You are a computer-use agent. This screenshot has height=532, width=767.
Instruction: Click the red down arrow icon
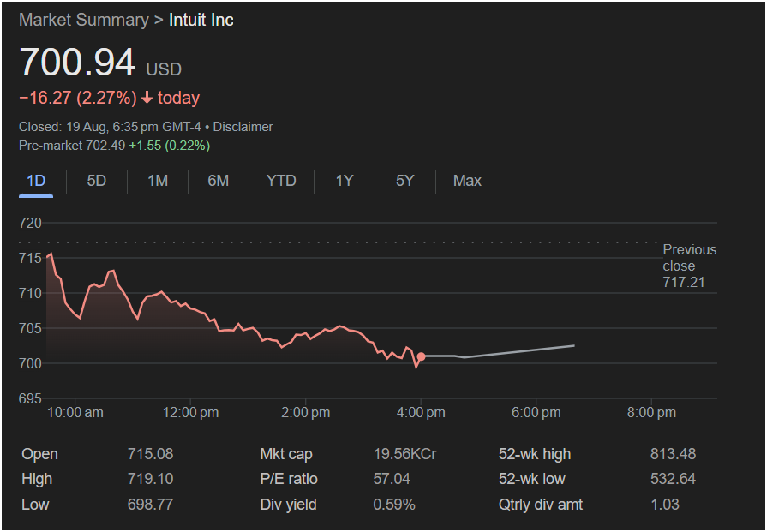[147, 98]
